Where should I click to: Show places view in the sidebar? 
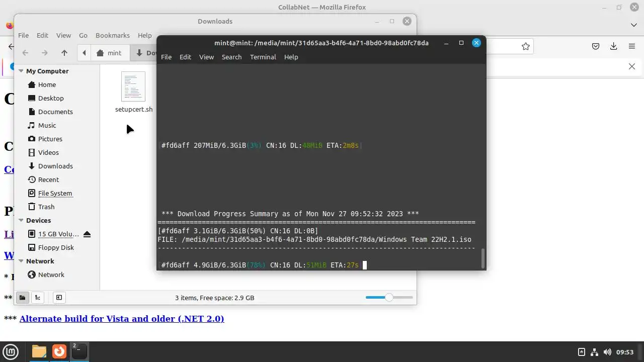pyautogui.click(x=22, y=298)
